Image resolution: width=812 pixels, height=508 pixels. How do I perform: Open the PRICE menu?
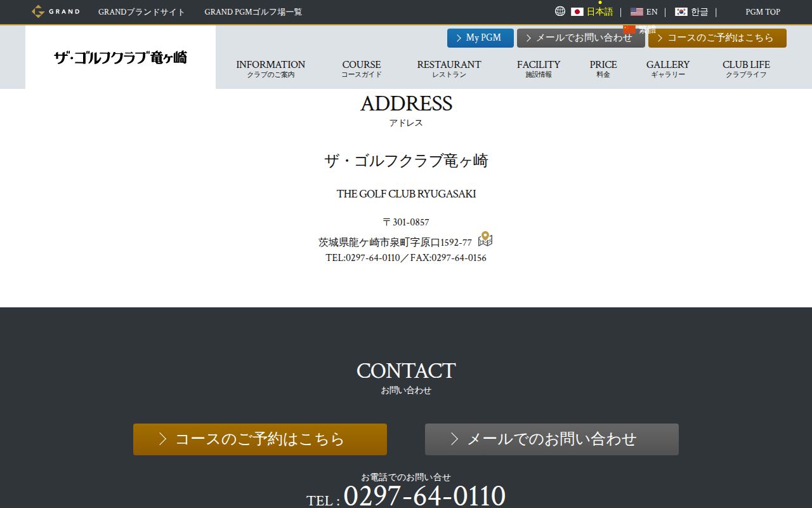pyautogui.click(x=603, y=69)
